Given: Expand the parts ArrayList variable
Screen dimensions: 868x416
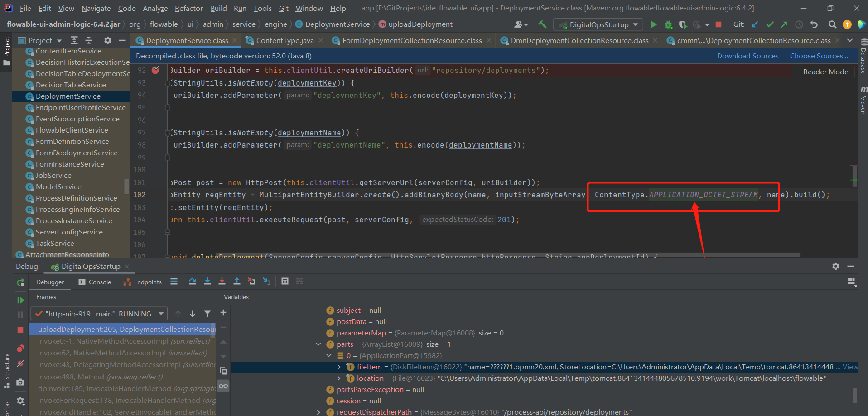Looking at the screenshot, I should [318, 344].
